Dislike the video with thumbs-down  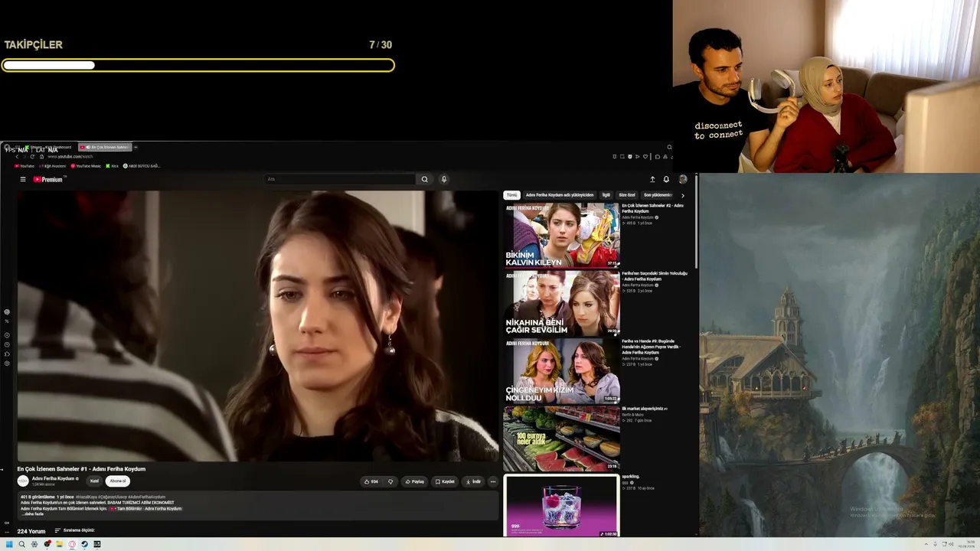[x=390, y=481]
